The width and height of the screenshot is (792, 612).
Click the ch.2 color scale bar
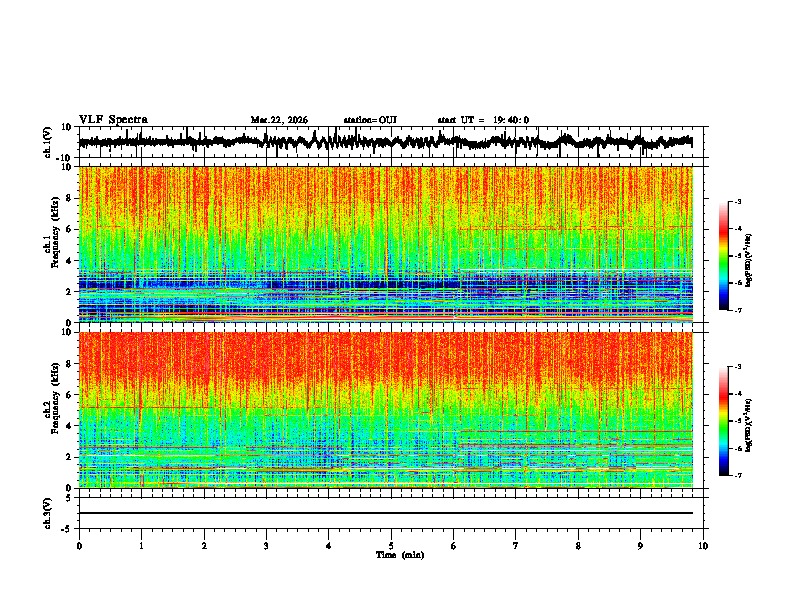(724, 421)
